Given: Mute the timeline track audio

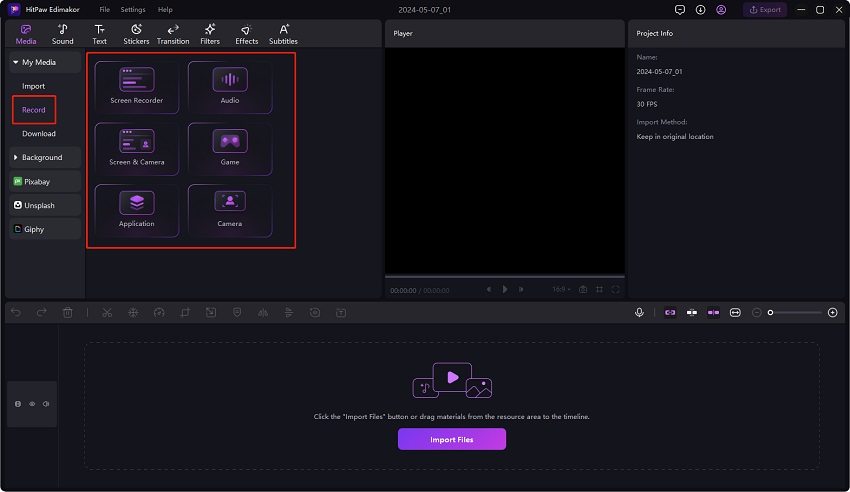Looking at the screenshot, I should (x=45, y=404).
